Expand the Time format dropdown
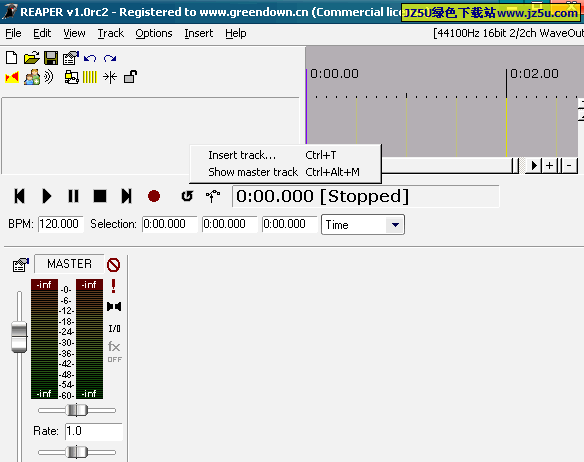Screen dimensions: 584x462 tap(395, 225)
